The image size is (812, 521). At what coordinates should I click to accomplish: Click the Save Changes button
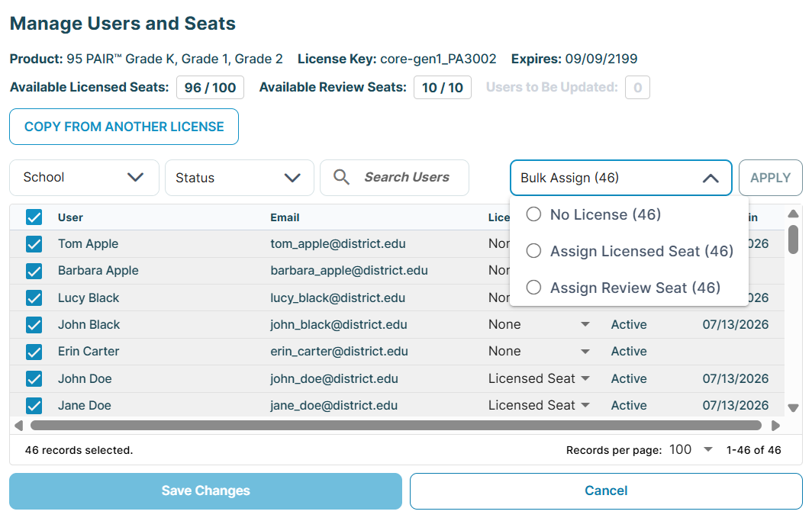(205, 491)
